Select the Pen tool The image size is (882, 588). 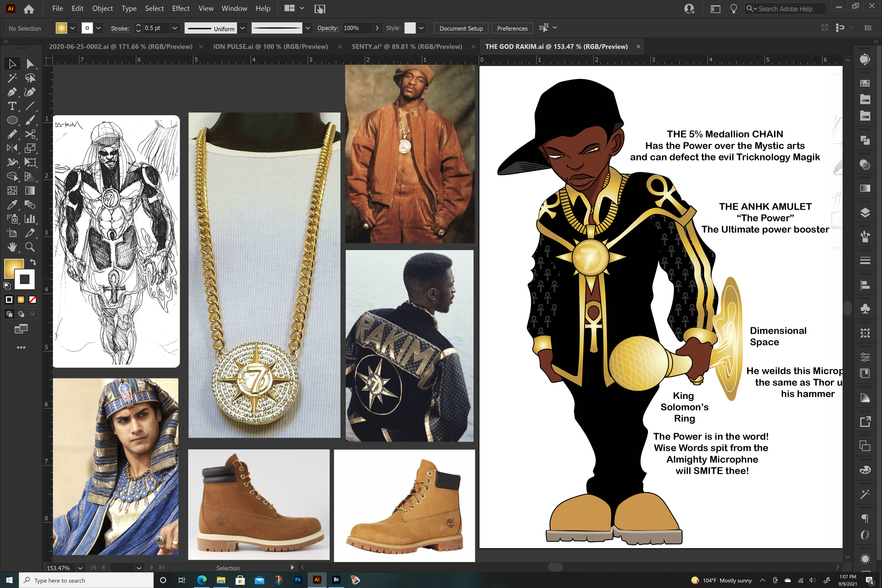[12, 92]
